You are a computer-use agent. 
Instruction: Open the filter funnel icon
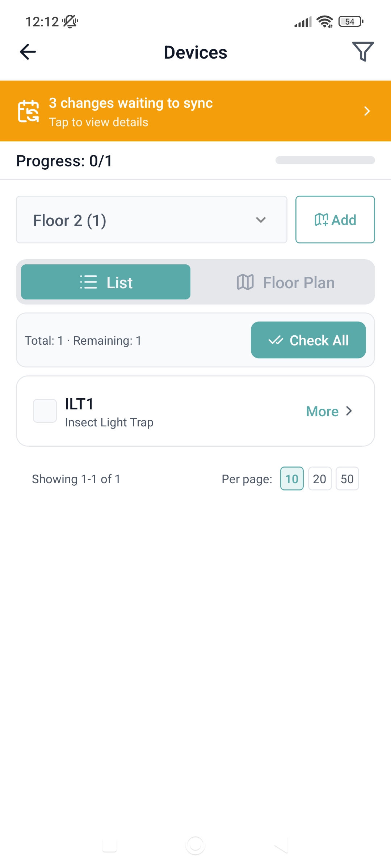[363, 52]
